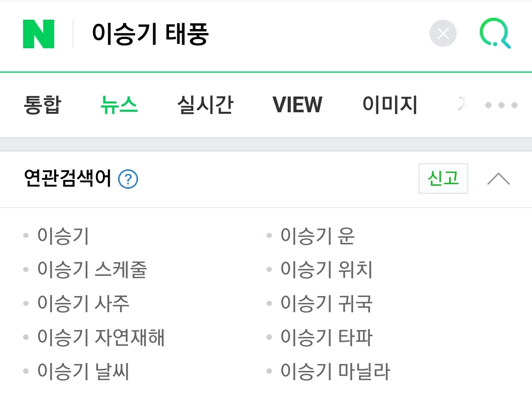Open the 이미지 tab

pyautogui.click(x=390, y=105)
